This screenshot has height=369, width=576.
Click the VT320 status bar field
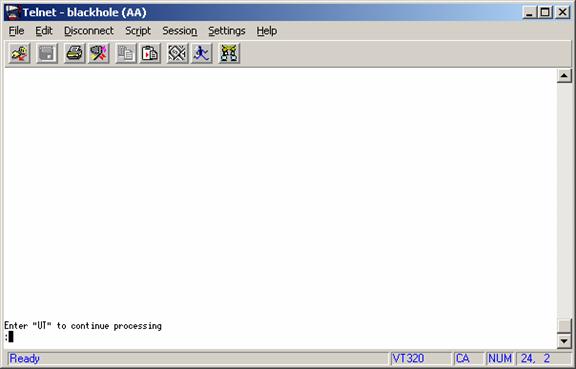point(420,358)
